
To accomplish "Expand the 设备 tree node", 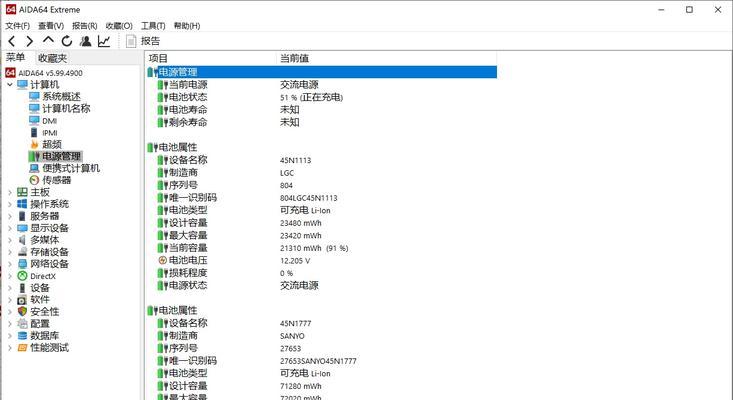I will click(10, 288).
